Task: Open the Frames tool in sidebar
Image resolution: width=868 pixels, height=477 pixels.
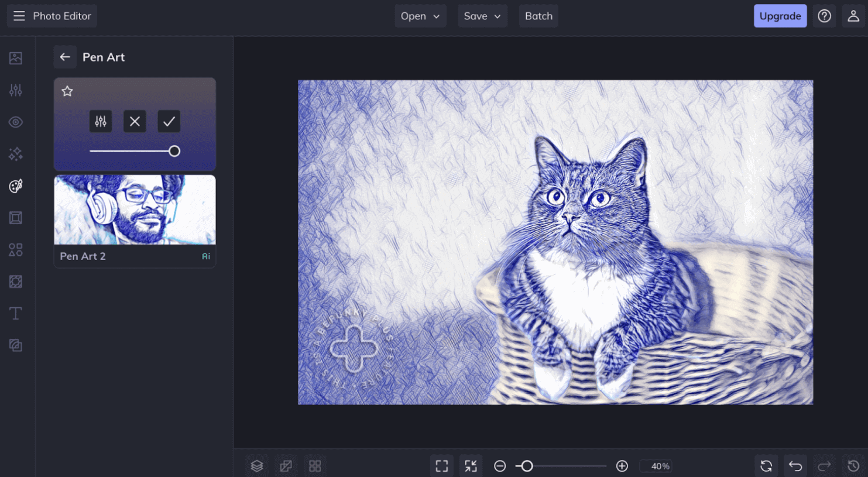Action: coord(16,218)
